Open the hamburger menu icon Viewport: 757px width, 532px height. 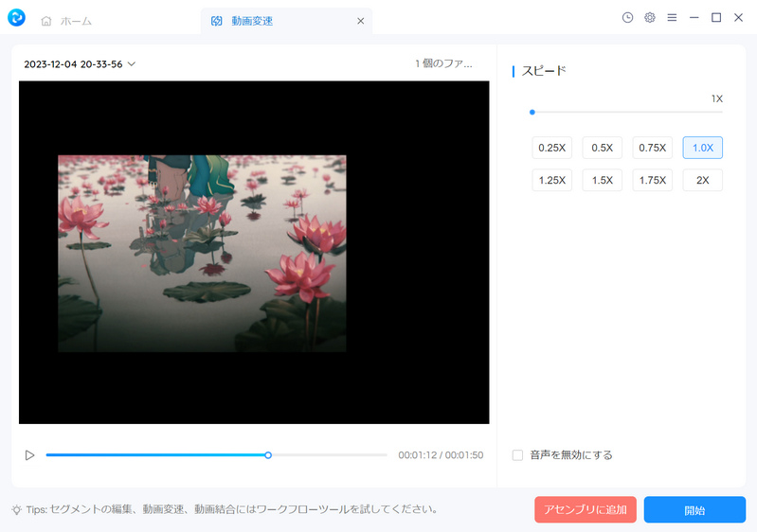coord(672,18)
